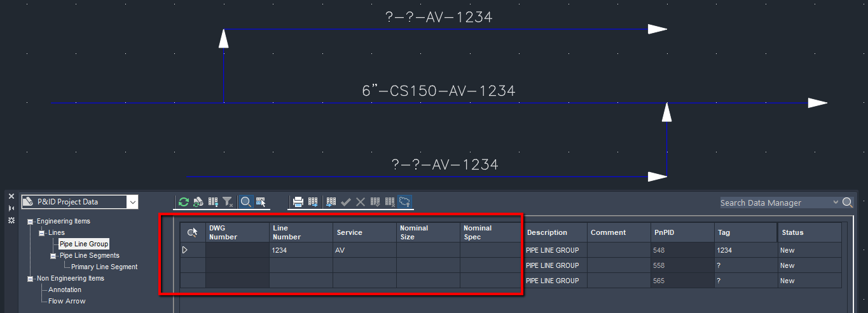
Task: Collapse the Engineering Items tree node
Action: [x=31, y=222]
